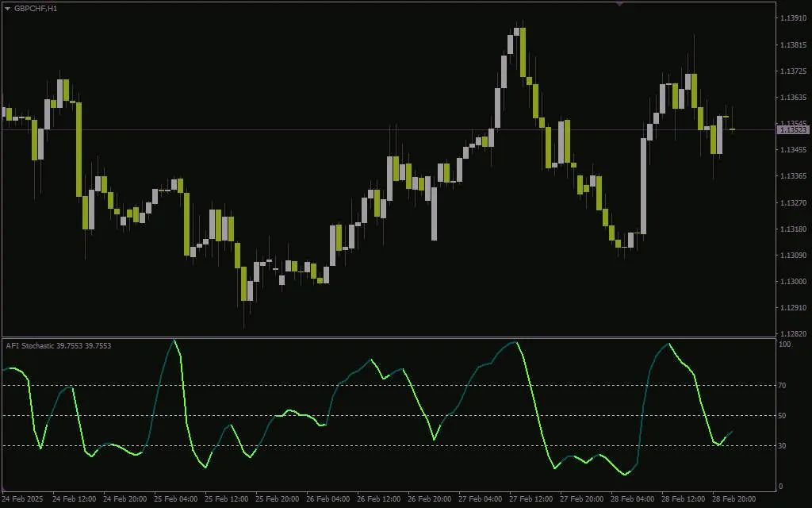Click the 1.13725 price scale label
Screen dimensions: 812x508
pos(792,71)
